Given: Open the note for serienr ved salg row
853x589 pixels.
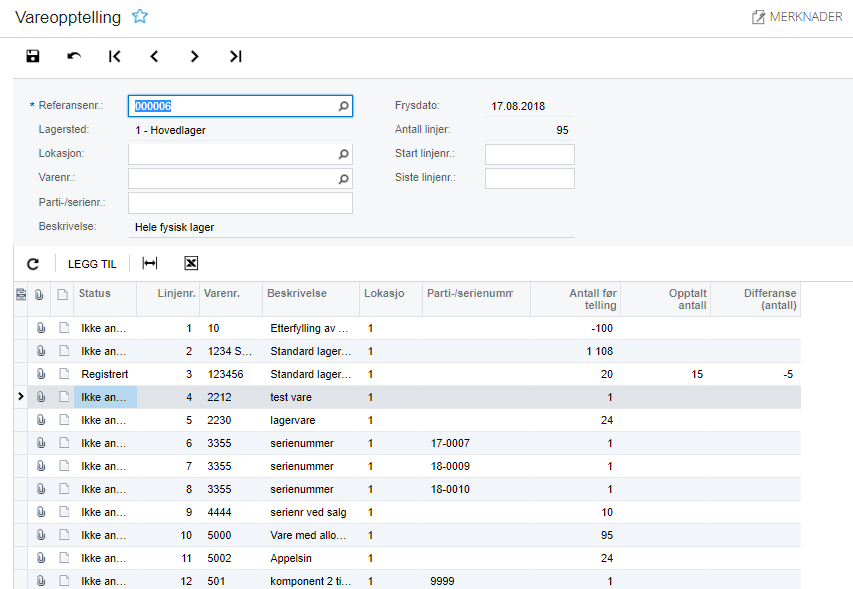Looking at the screenshot, I should [64, 512].
